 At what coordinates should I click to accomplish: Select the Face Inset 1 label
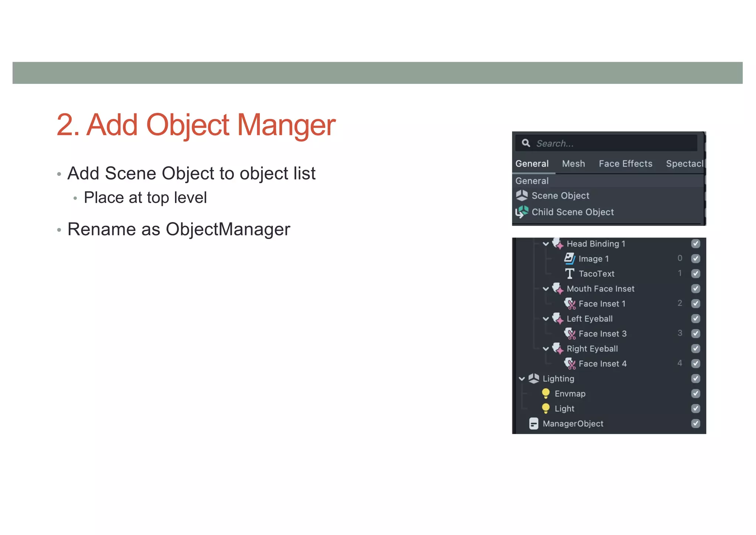tap(602, 304)
